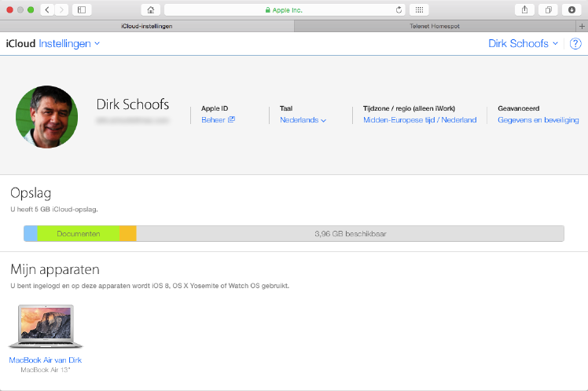Open iCloud help question mark icon
The image size is (588, 391).
tap(575, 44)
